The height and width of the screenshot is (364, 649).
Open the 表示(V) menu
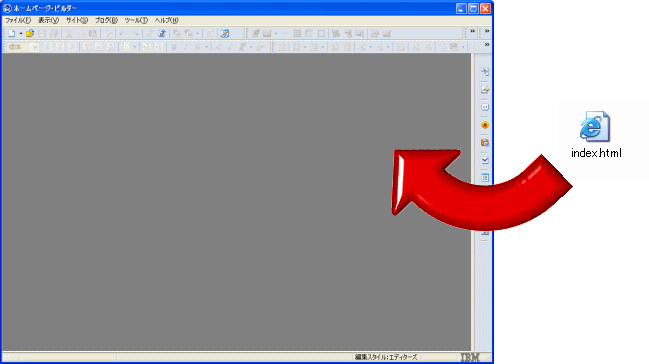(48, 20)
